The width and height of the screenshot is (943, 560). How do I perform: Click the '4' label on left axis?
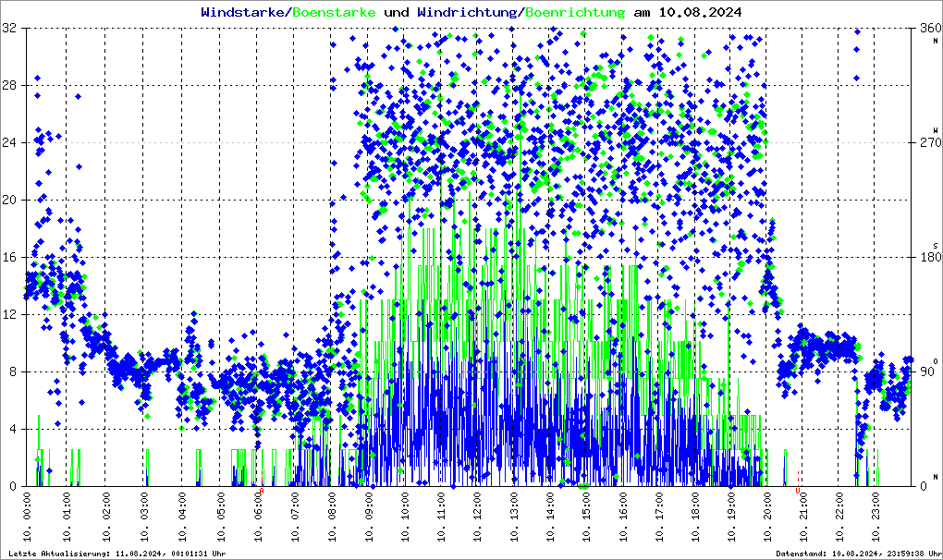coord(13,430)
